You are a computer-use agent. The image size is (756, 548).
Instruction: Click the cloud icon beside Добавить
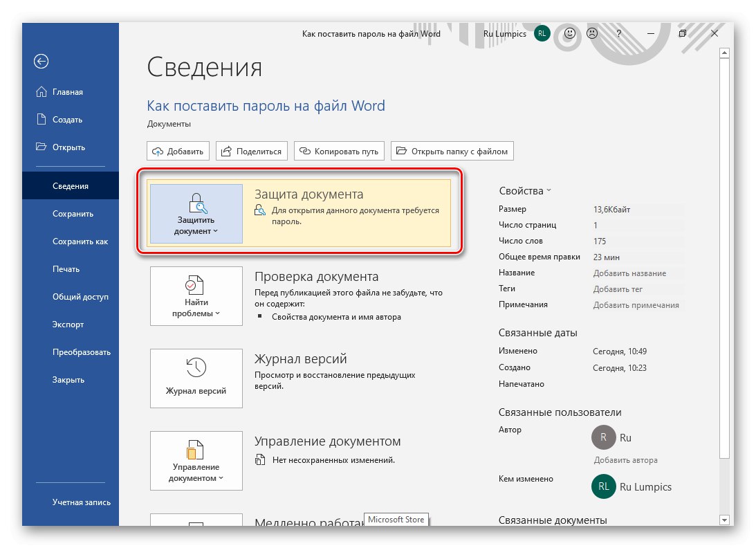click(158, 151)
